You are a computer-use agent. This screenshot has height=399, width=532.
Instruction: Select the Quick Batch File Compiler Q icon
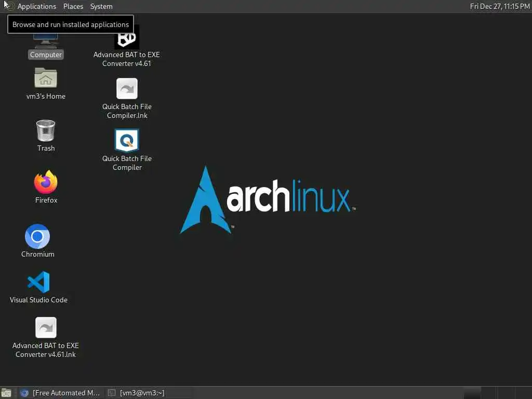127,140
